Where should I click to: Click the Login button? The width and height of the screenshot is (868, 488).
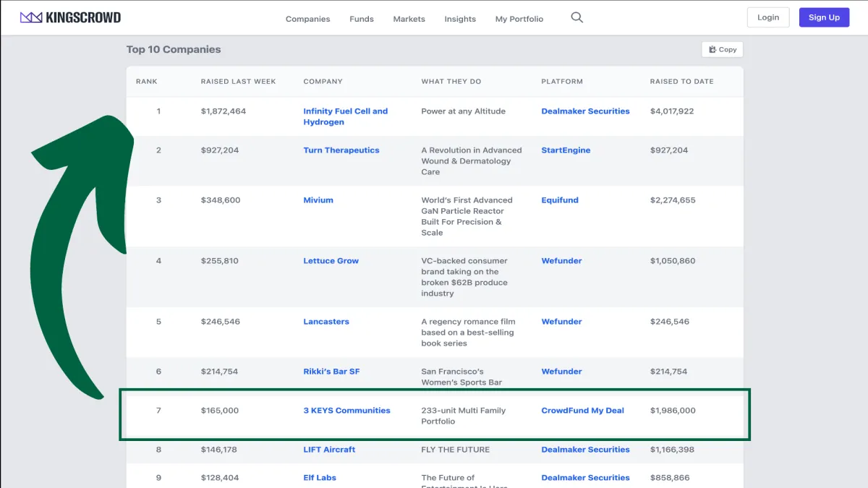pos(768,17)
